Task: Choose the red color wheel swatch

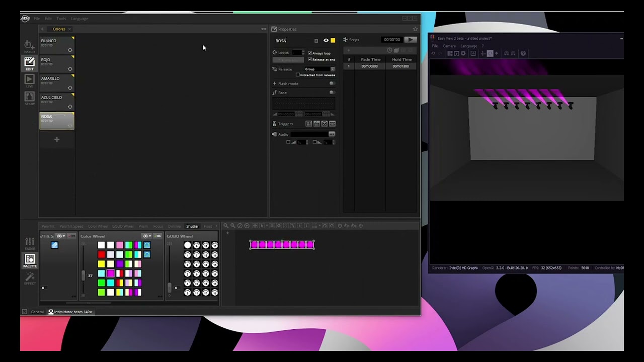Action: (x=101, y=254)
